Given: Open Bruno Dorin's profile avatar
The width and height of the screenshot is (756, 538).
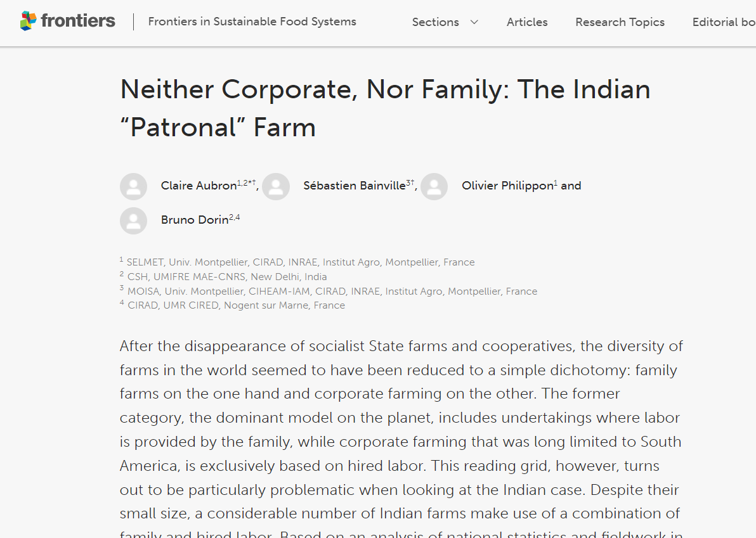Looking at the screenshot, I should [133, 221].
